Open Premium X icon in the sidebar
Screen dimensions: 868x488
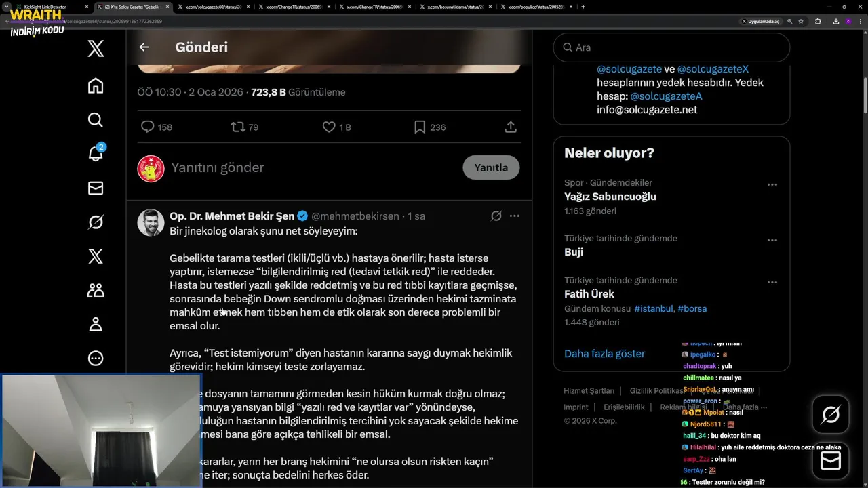pyautogui.click(x=96, y=256)
